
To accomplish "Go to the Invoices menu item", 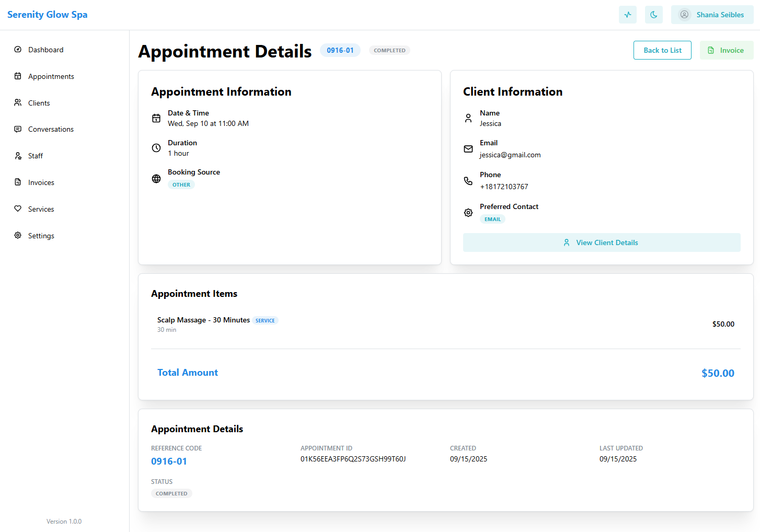I will click(41, 182).
